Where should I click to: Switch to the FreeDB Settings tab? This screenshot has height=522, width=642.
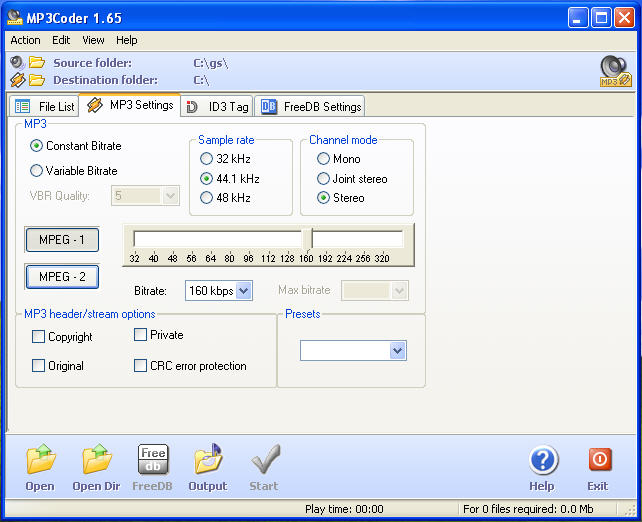[310, 106]
